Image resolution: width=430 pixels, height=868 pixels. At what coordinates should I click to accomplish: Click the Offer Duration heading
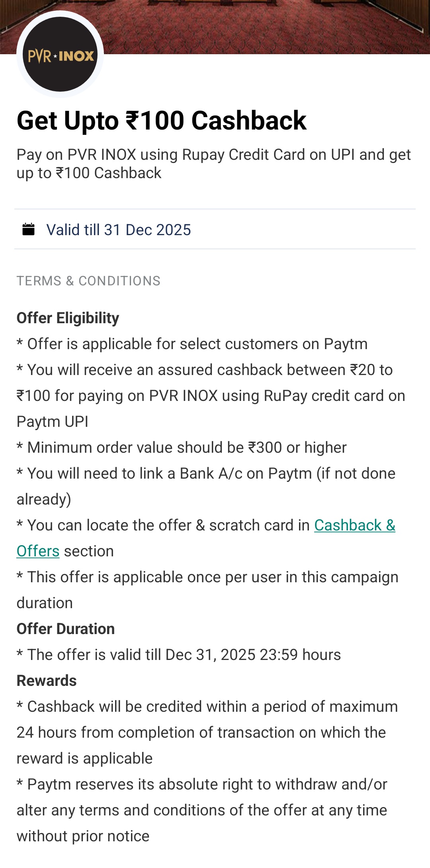pos(66,629)
